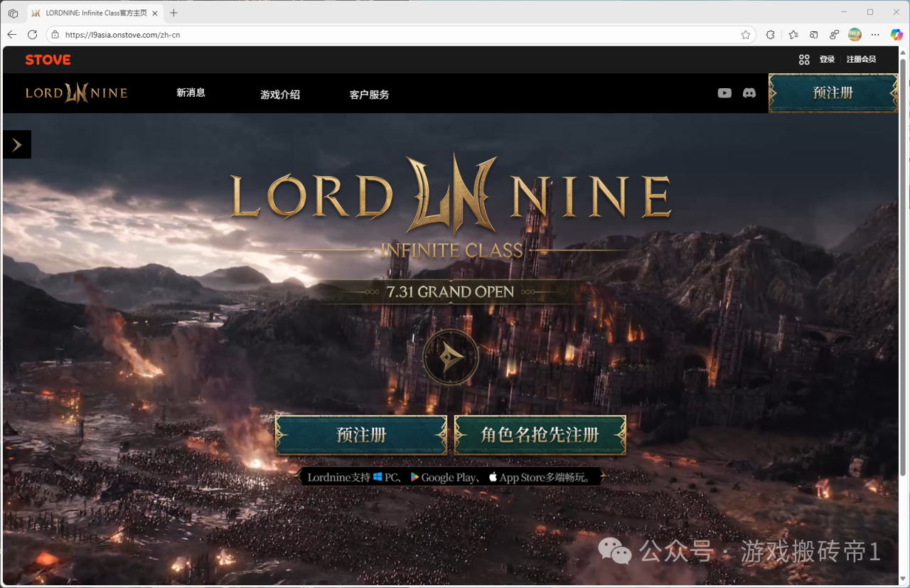Click the INFINITE CLASS subtitle text
The height and width of the screenshot is (588, 910).
click(x=451, y=250)
